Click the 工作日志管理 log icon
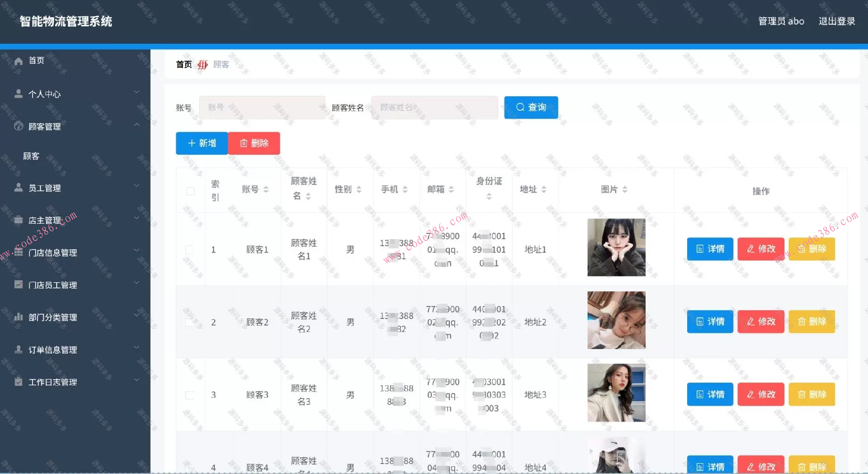 click(18, 382)
